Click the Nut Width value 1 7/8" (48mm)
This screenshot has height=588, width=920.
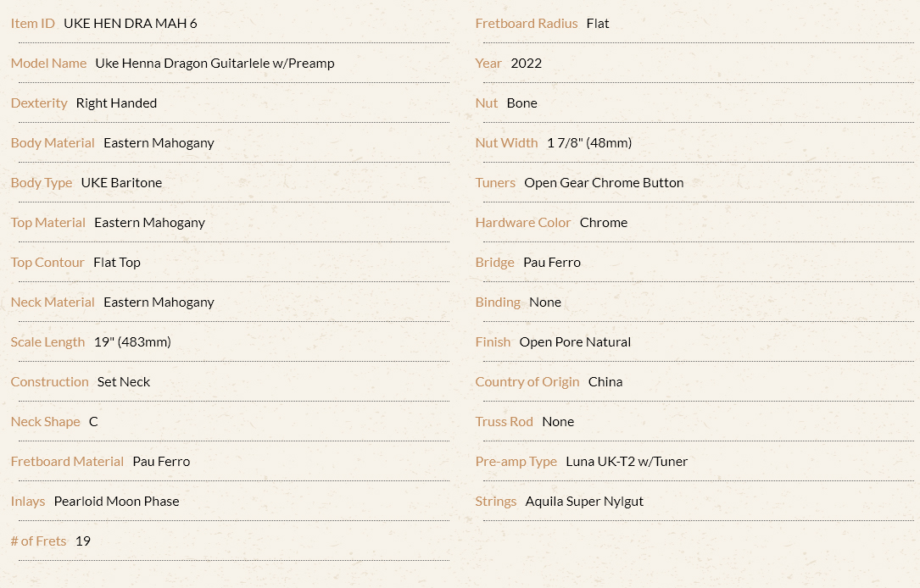(x=589, y=143)
